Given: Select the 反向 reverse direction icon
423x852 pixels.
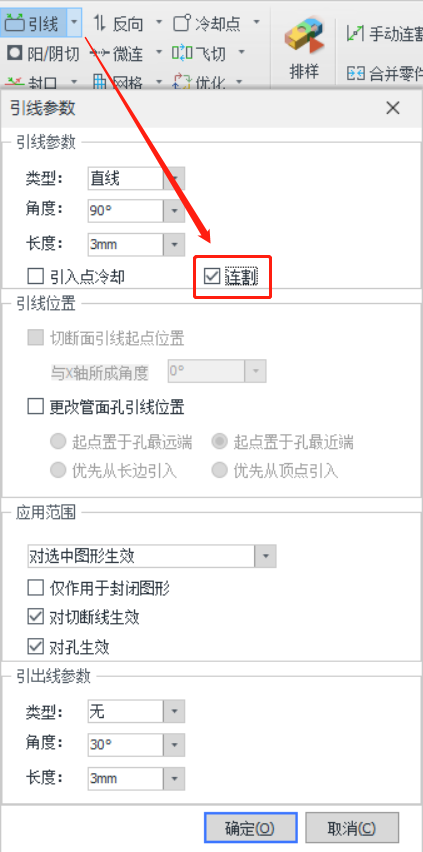Looking at the screenshot, I should (100, 23).
